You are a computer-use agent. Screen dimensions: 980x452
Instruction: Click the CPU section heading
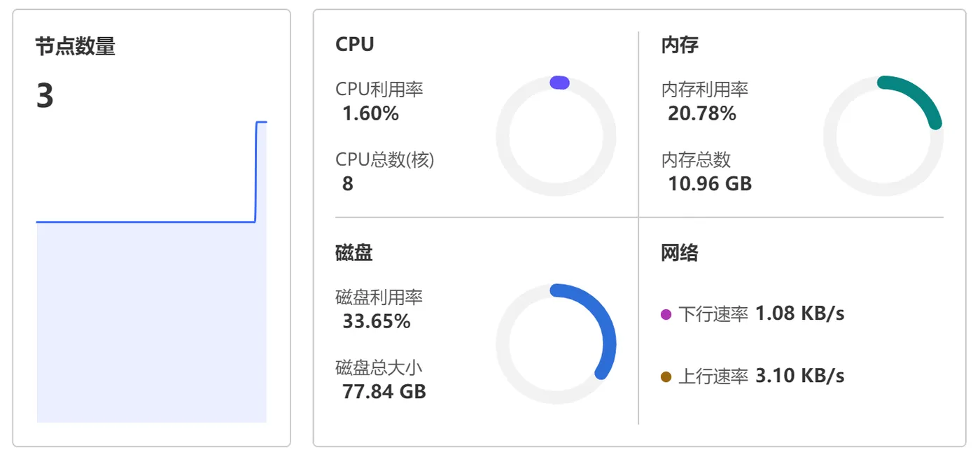tap(355, 45)
